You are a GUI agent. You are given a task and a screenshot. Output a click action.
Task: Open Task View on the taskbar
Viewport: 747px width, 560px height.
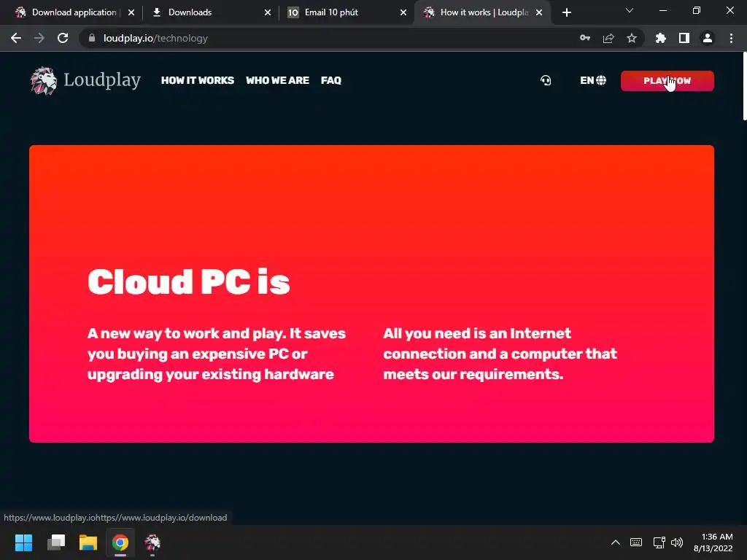pyautogui.click(x=56, y=542)
